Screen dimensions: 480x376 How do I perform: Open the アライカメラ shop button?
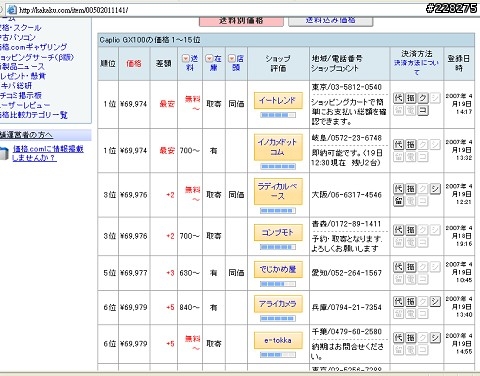(x=278, y=304)
